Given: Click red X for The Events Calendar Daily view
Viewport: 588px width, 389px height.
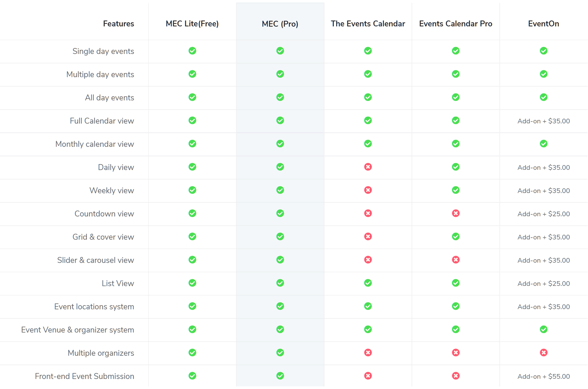Looking at the screenshot, I should [x=368, y=167].
